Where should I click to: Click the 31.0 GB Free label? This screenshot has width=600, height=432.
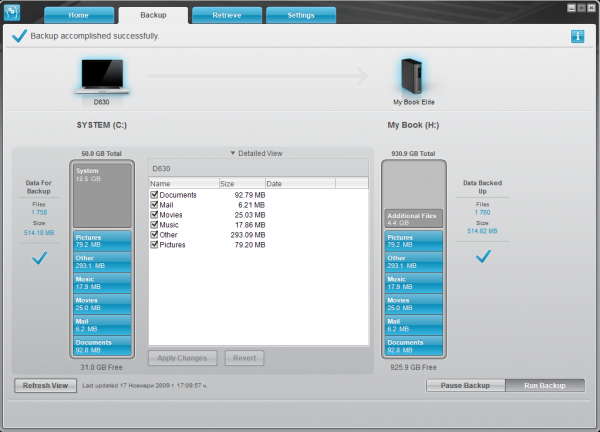pyautogui.click(x=101, y=367)
